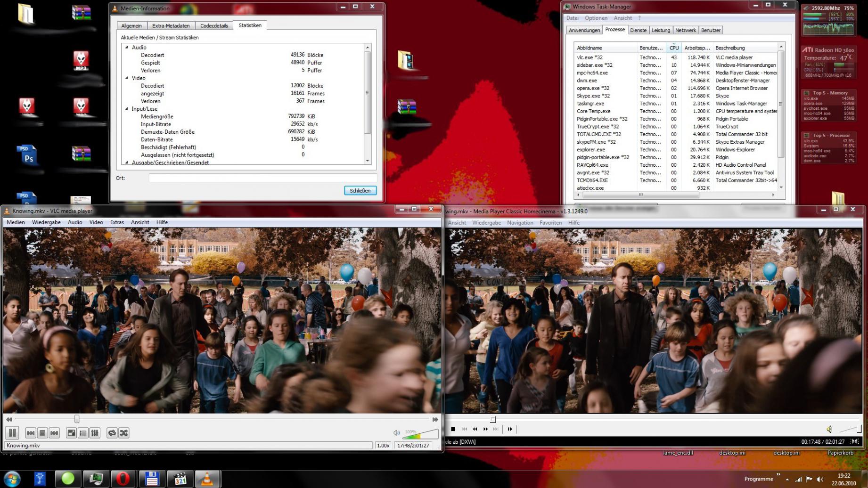
Task: Open Task Manager Anwendungen tab
Action: 584,30
